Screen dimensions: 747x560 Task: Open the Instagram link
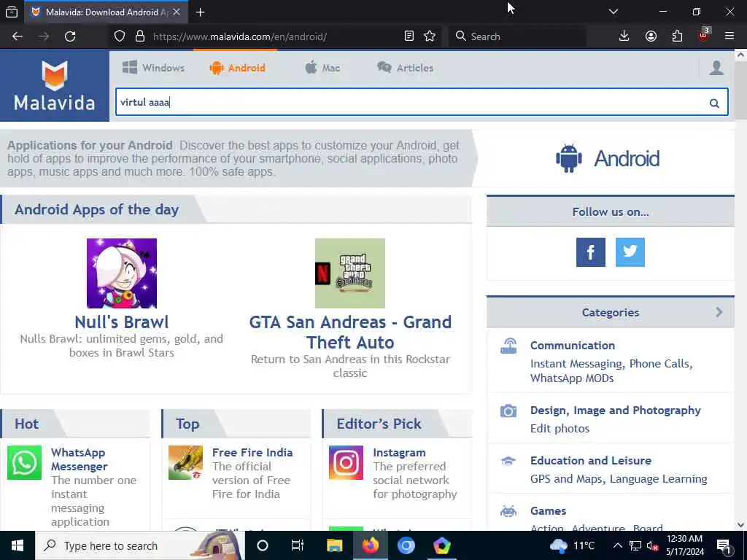[x=399, y=452]
